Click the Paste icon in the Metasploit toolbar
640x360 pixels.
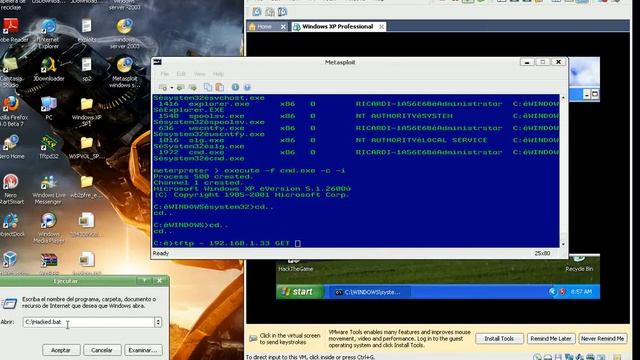point(220,87)
